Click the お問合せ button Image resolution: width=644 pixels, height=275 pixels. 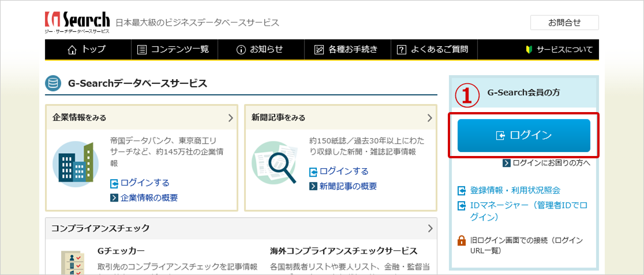(x=564, y=23)
